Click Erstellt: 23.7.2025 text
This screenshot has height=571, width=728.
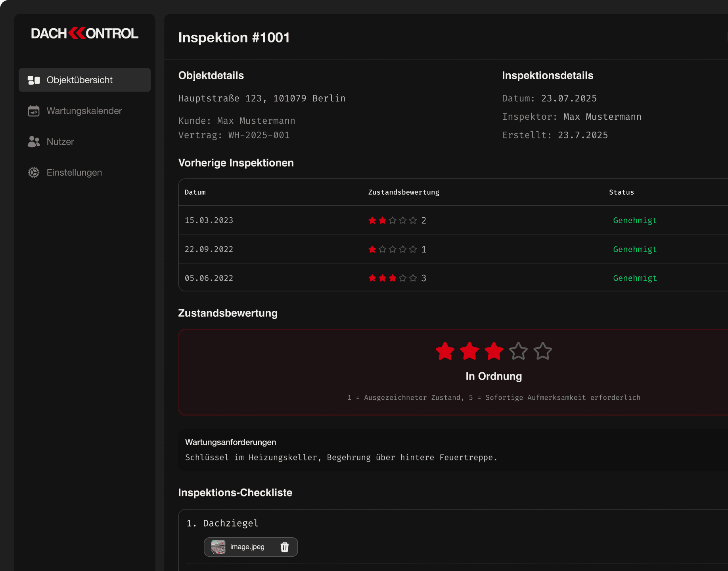point(555,135)
